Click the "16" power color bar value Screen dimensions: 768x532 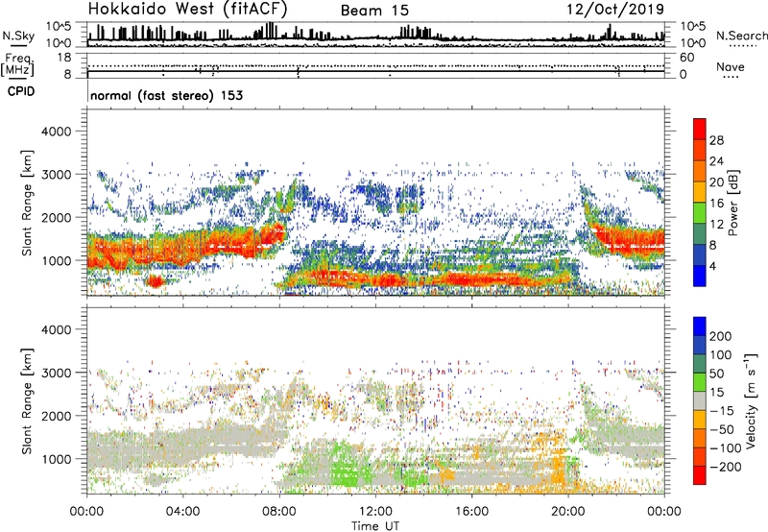click(716, 204)
